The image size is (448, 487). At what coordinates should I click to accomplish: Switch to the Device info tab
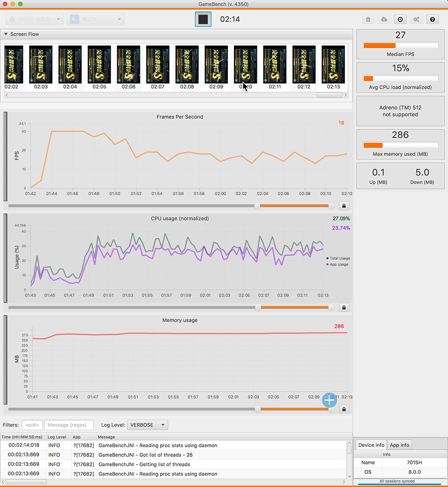tap(371, 445)
